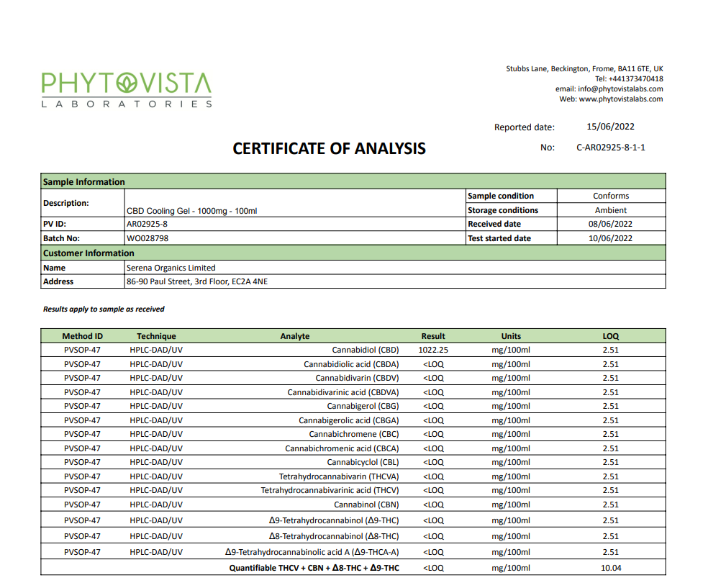Select certificate number C-AR02925-8-1-1
Screen dimensions: 703x588
click(x=611, y=147)
